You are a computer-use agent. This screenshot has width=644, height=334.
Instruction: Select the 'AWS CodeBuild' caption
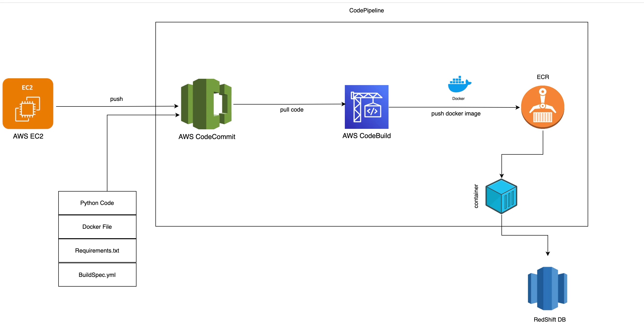366,136
